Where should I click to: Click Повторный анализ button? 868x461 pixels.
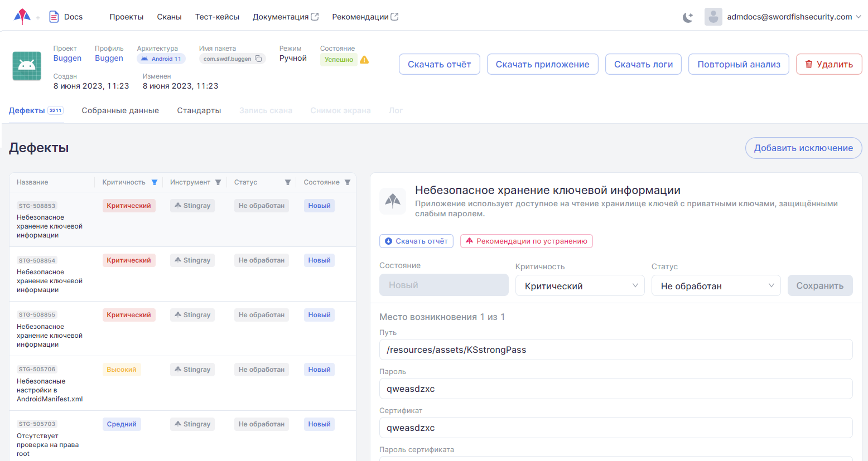(739, 64)
